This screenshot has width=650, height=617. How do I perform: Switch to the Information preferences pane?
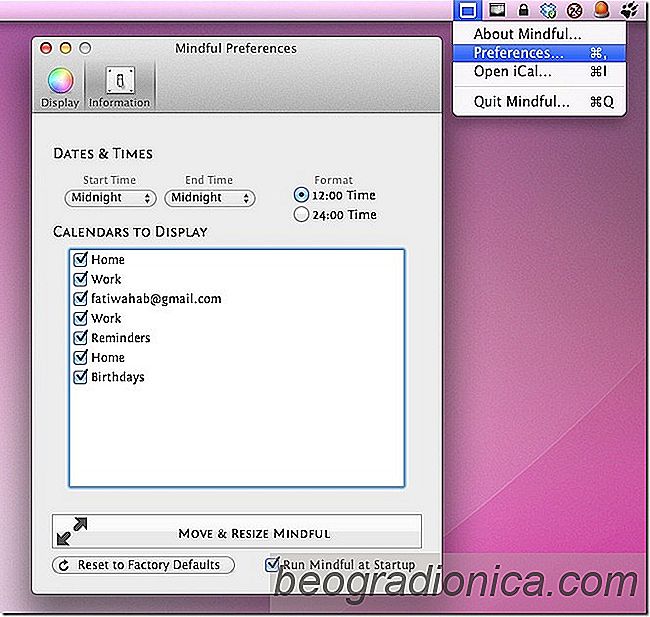coord(119,87)
